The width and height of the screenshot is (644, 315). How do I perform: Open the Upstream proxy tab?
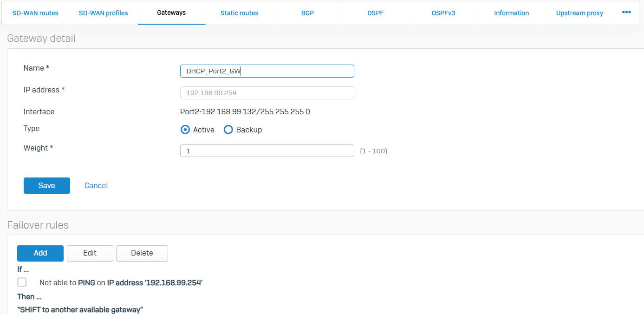click(579, 13)
